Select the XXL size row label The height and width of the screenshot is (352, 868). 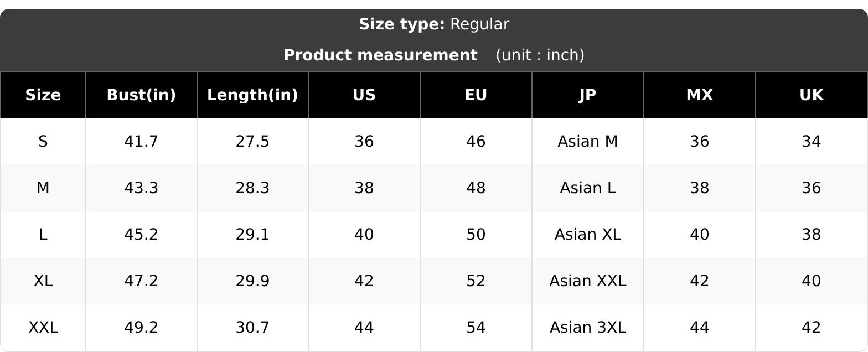click(43, 328)
